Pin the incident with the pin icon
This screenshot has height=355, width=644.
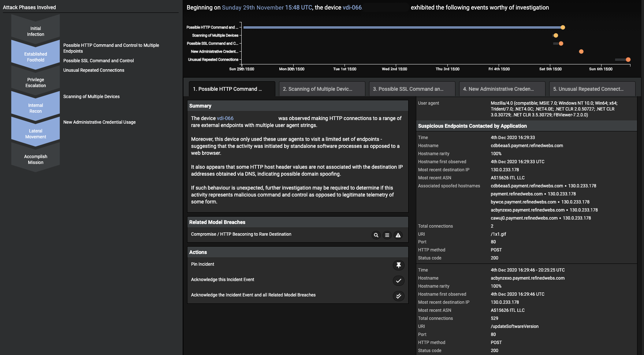click(399, 265)
